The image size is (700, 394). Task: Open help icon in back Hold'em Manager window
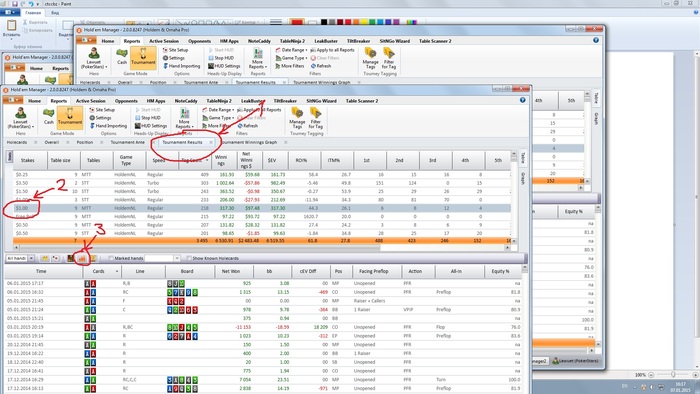(x=596, y=40)
